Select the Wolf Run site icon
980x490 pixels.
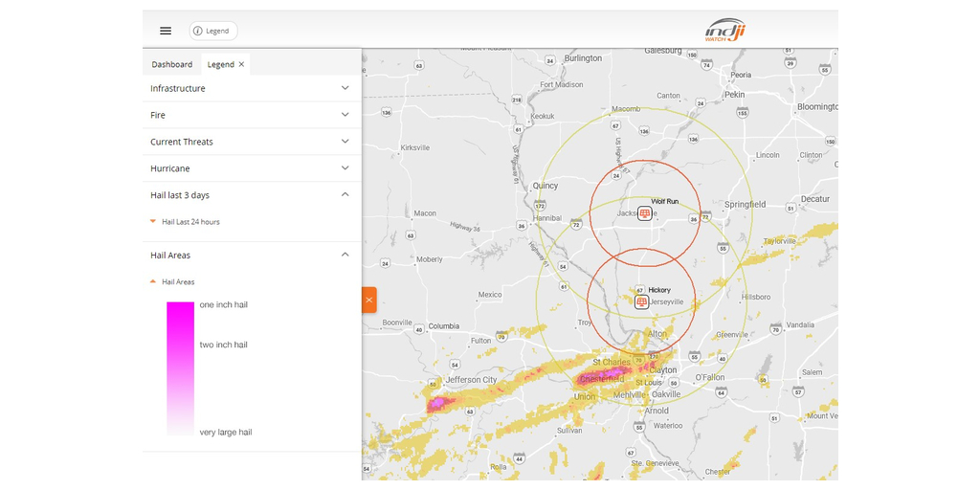point(645,213)
